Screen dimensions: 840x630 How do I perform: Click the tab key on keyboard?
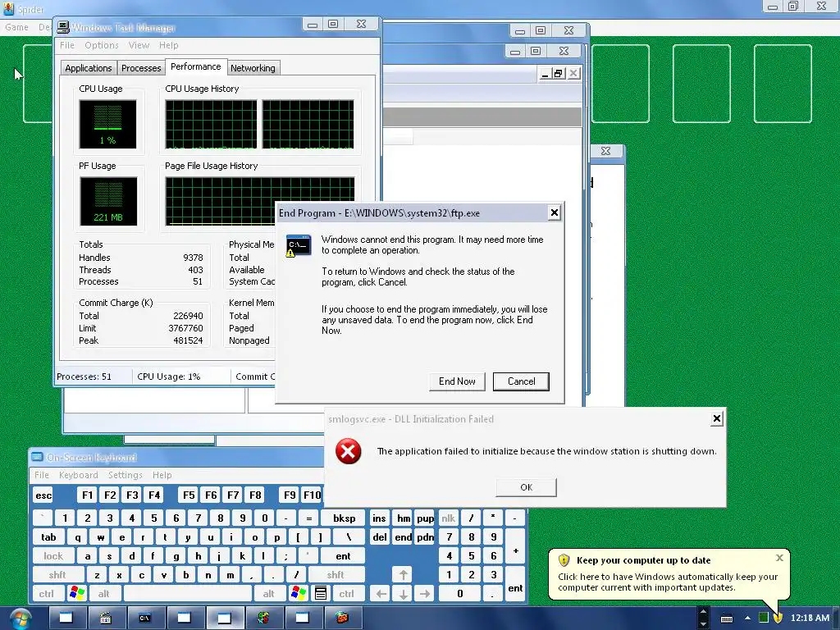48,537
